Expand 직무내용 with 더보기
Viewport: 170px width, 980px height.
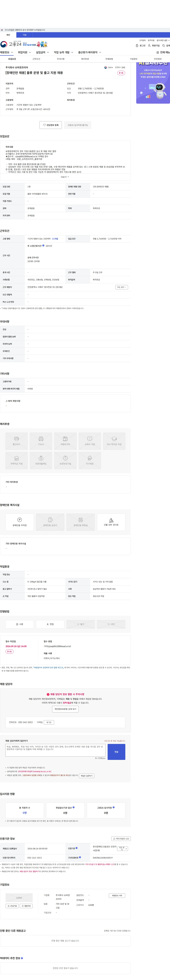[65, 177]
